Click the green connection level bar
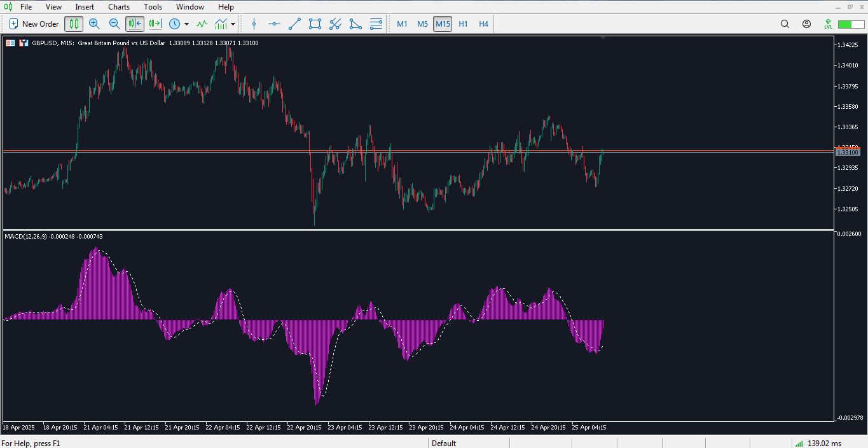868x448 pixels. (x=850, y=24)
